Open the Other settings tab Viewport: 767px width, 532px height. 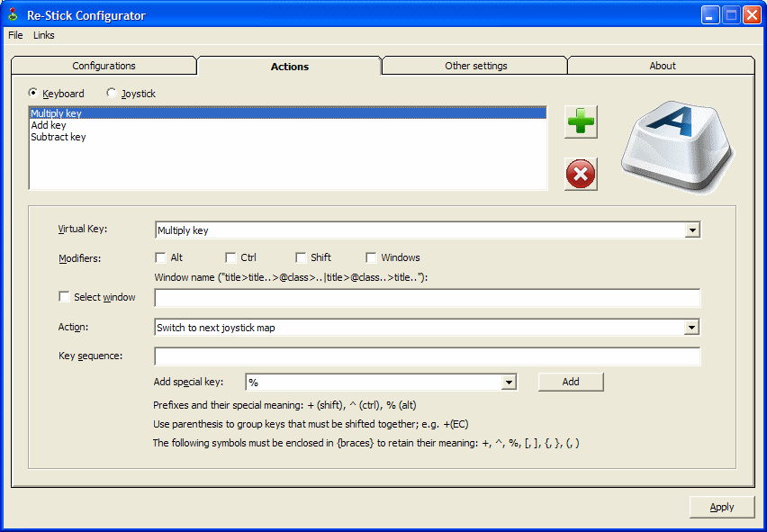pos(475,66)
